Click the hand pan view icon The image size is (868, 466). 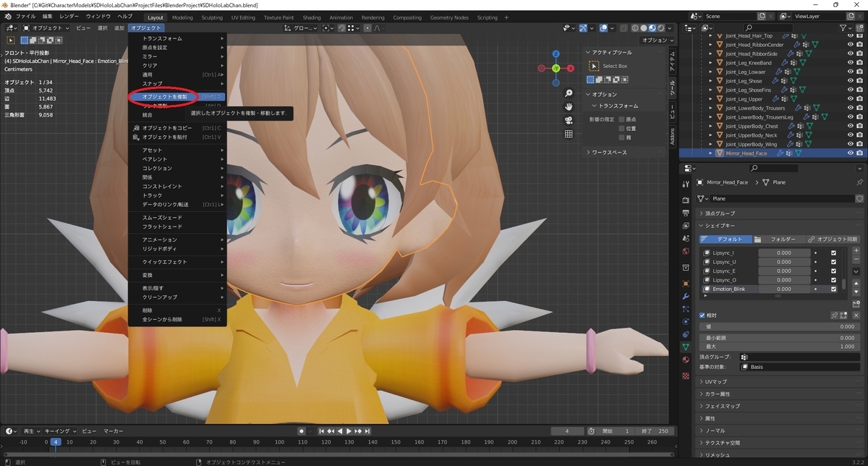pyautogui.click(x=569, y=106)
